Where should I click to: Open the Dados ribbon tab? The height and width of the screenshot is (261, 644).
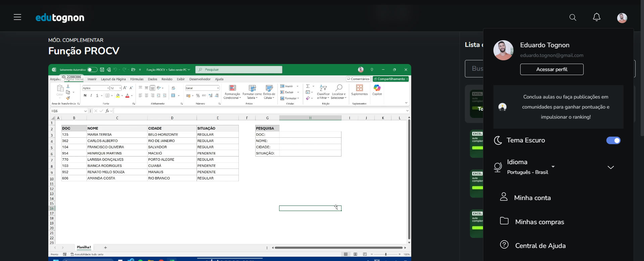[153, 79]
